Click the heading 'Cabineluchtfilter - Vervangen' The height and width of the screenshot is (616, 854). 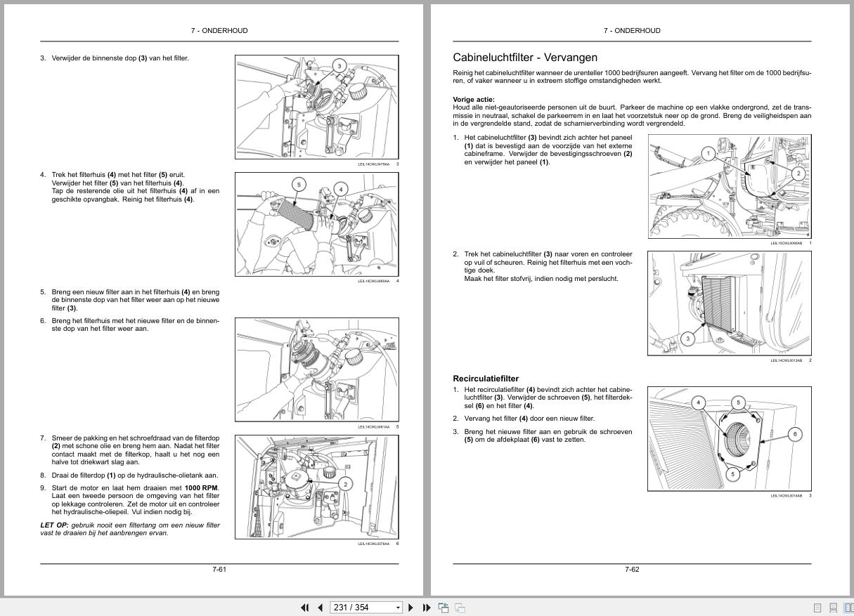pyautogui.click(x=525, y=58)
